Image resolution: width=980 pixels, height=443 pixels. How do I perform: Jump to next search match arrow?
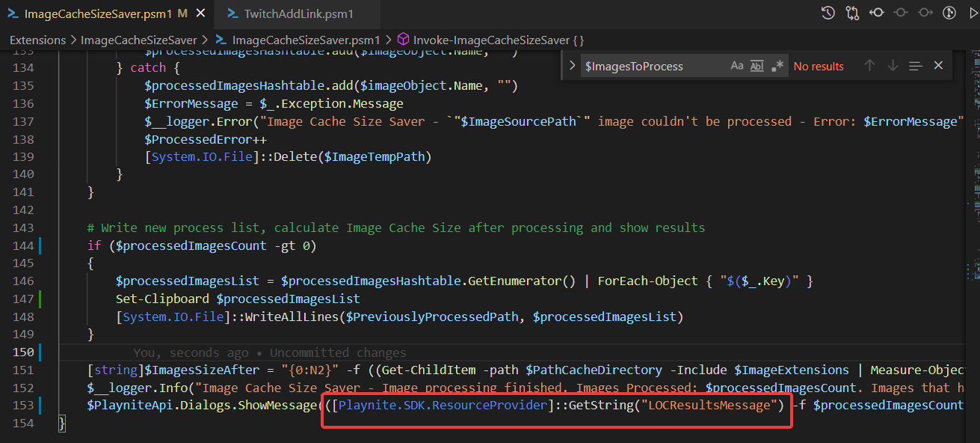[893, 66]
